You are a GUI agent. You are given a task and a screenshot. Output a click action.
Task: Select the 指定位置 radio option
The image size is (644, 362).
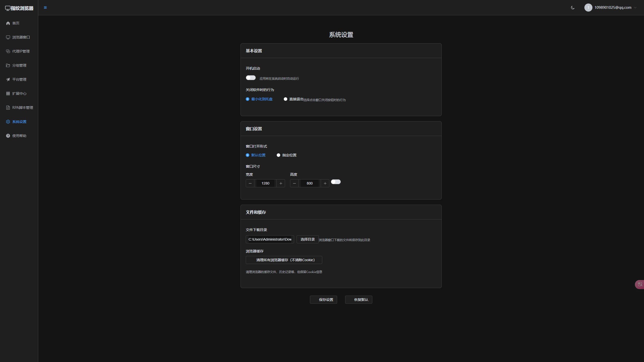click(x=278, y=155)
